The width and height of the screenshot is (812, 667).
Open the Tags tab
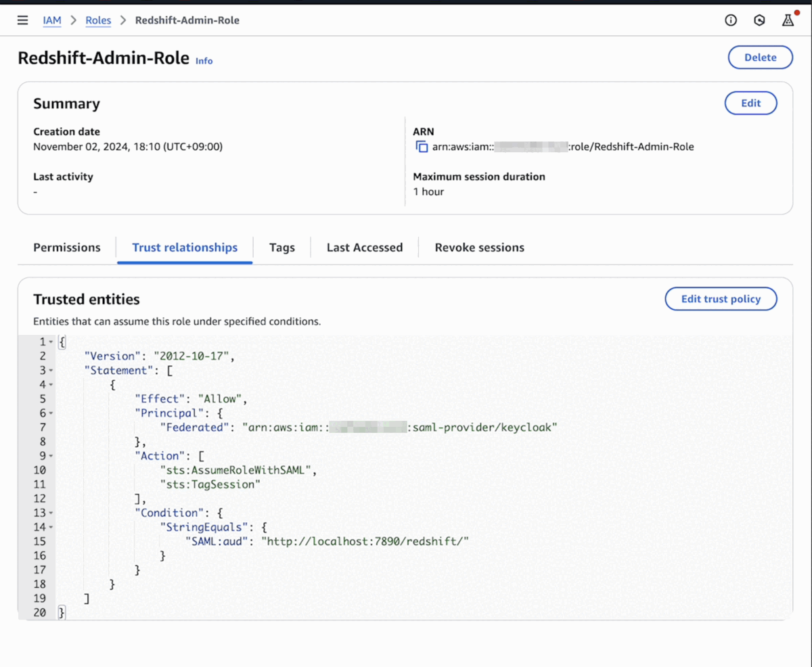click(281, 248)
